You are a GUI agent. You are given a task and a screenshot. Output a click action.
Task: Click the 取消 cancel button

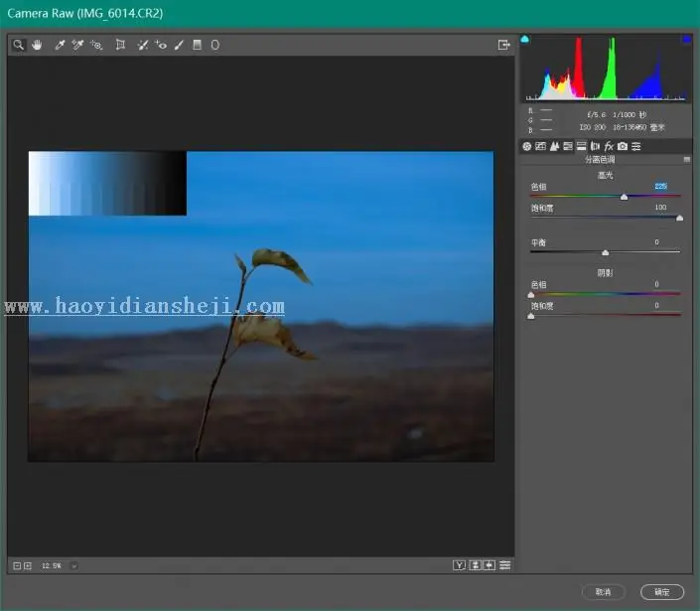pyautogui.click(x=603, y=592)
